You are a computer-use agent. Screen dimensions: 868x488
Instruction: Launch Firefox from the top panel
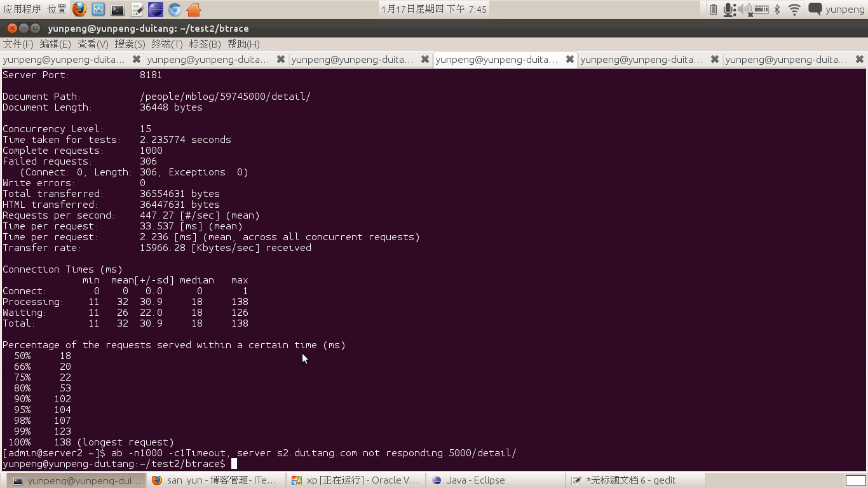(79, 9)
